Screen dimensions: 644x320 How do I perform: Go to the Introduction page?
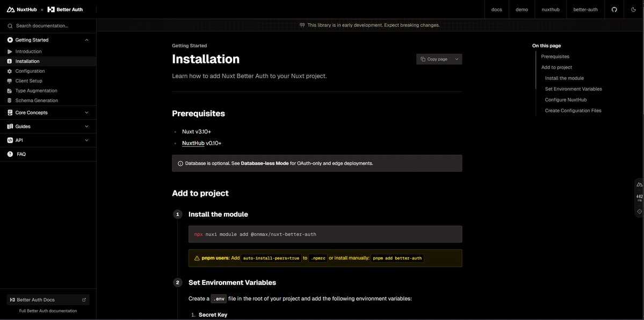(48, 52)
